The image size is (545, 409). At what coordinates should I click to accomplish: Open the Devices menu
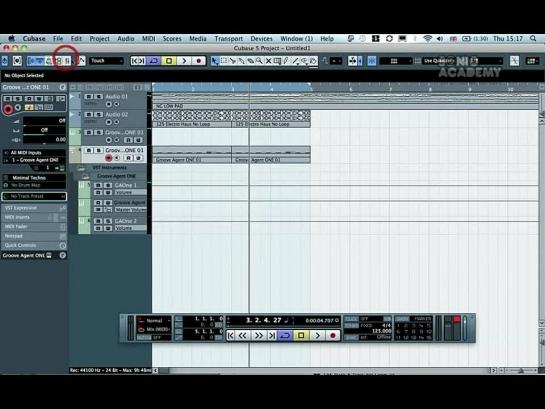[261, 39]
